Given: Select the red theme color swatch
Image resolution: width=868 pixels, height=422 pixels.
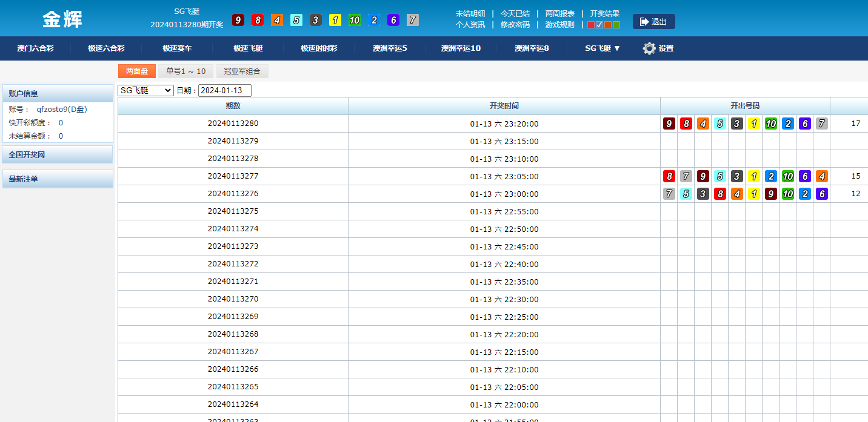Looking at the screenshot, I should point(591,25).
